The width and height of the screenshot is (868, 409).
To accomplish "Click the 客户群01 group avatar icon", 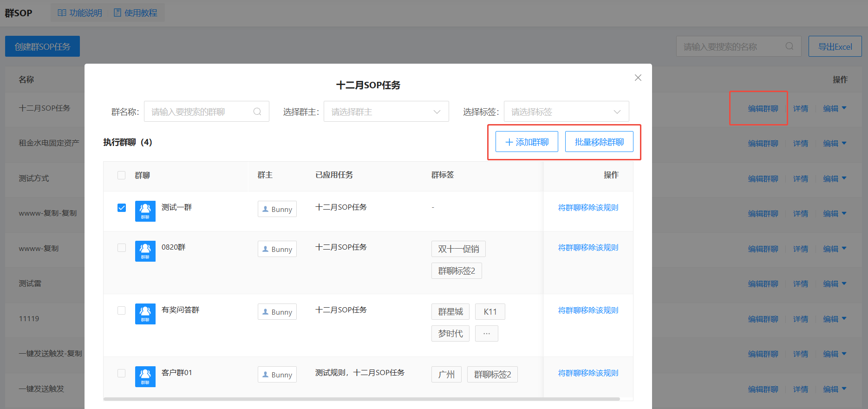I will tap(145, 376).
